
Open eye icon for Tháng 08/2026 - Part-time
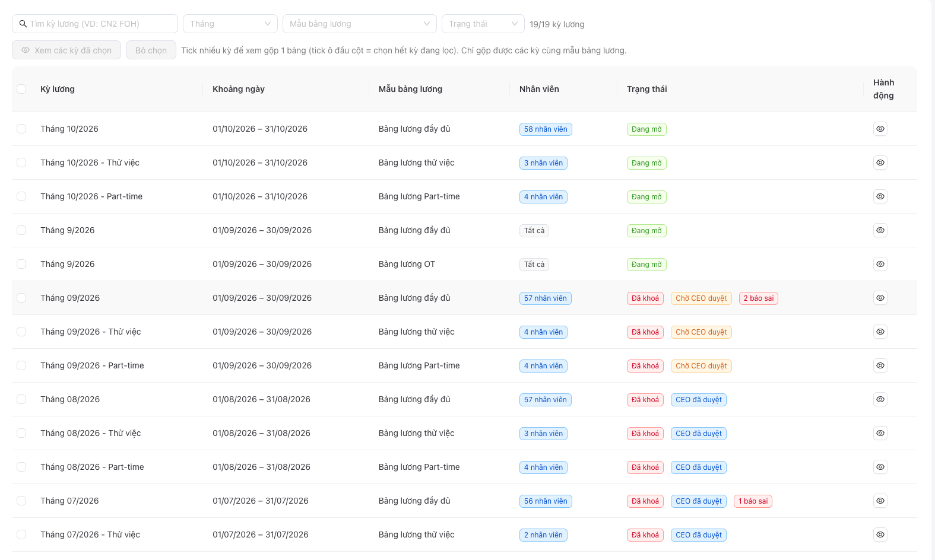(880, 467)
